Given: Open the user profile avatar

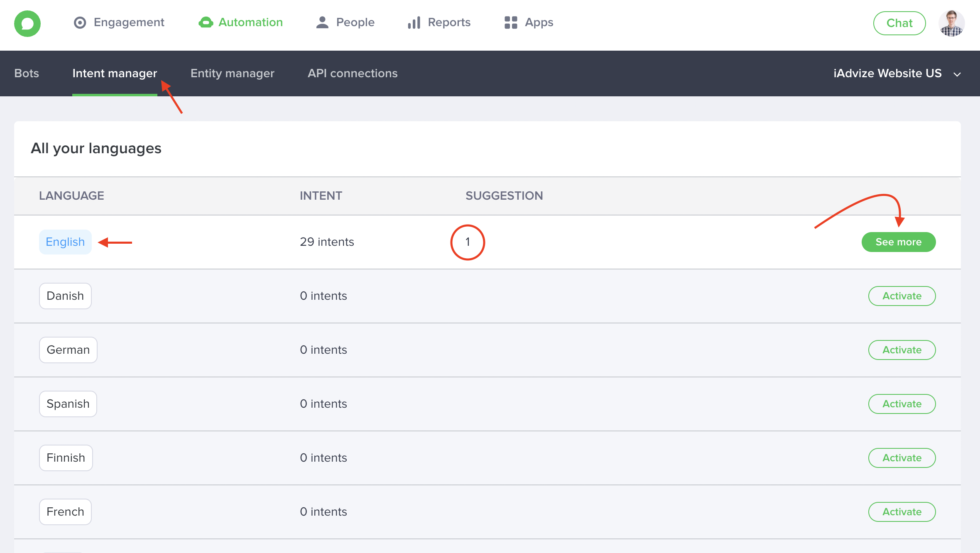Looking at the screenshot, I should (x=951, y=23).
